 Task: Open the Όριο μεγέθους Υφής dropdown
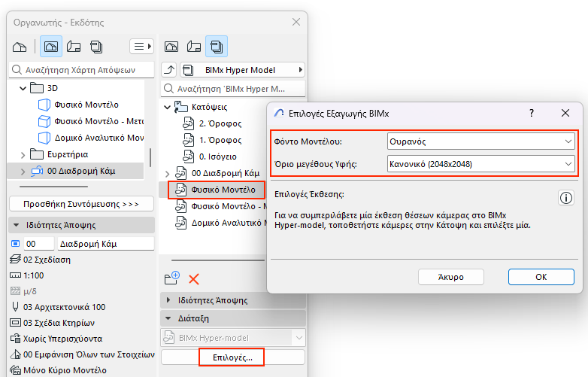pos(480,164)
